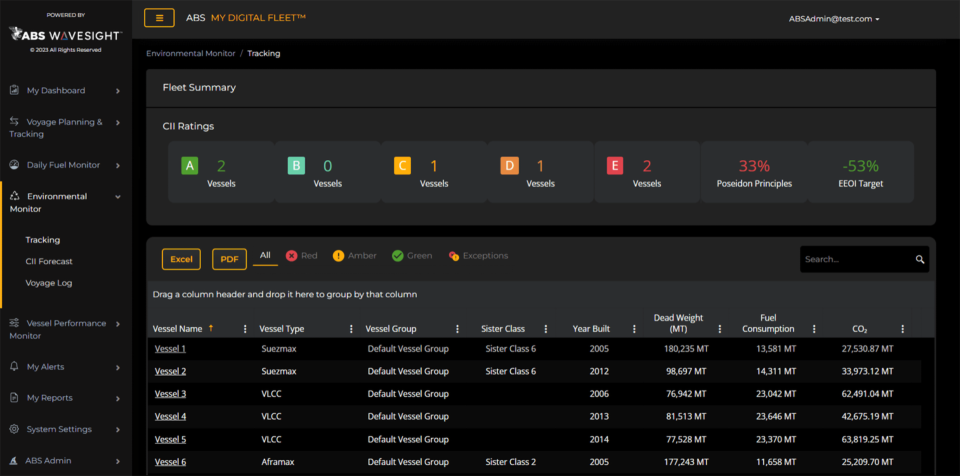Expand the ABS Admin chevron

(118, 461)
